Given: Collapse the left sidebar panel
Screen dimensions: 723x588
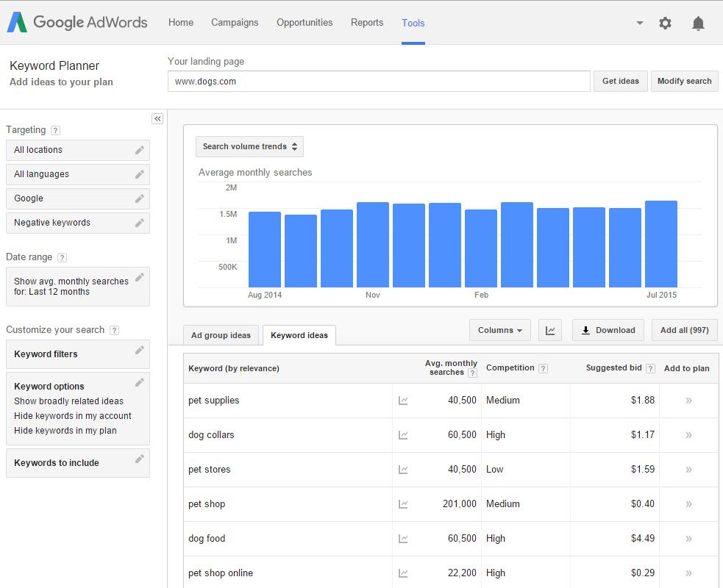Looking at the screenshot, I should coord(157,119).
